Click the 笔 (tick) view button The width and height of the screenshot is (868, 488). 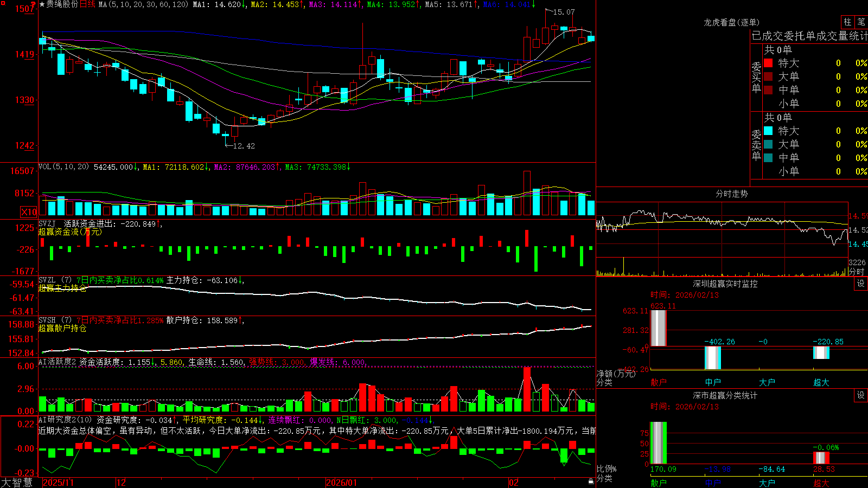[x=861, y=22]
